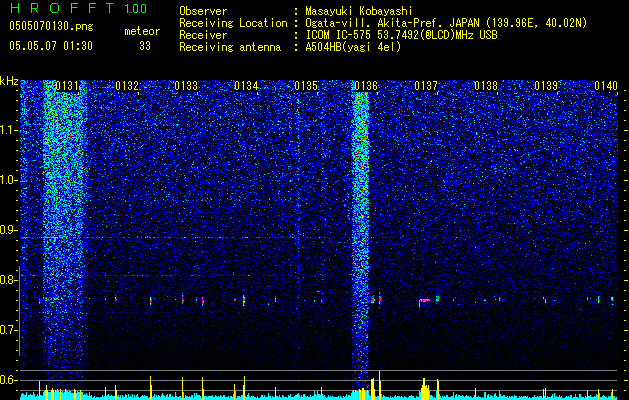
Task: Click the kHz axis unit label
Action: pos(9,81)
